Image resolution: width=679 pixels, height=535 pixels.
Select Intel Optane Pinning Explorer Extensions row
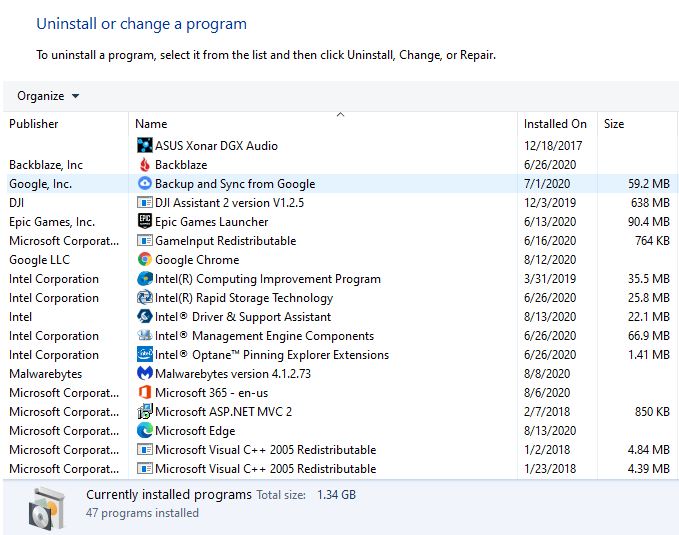271,355
